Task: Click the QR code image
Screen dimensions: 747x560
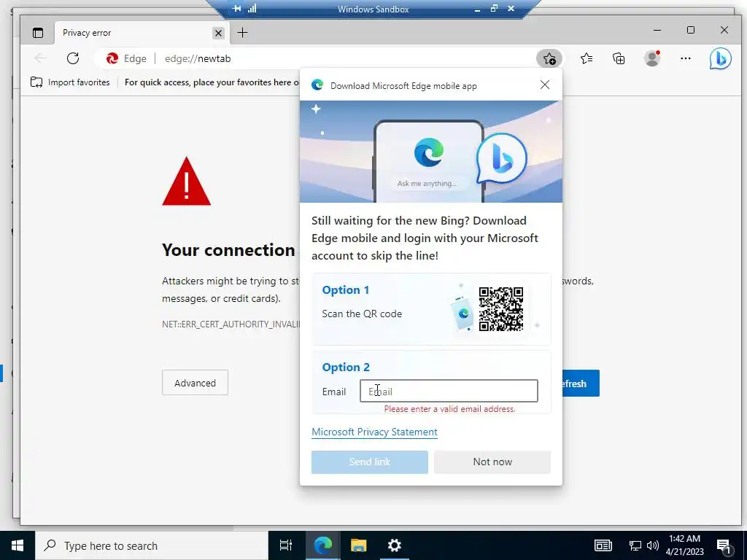Action: pos(501,309)
